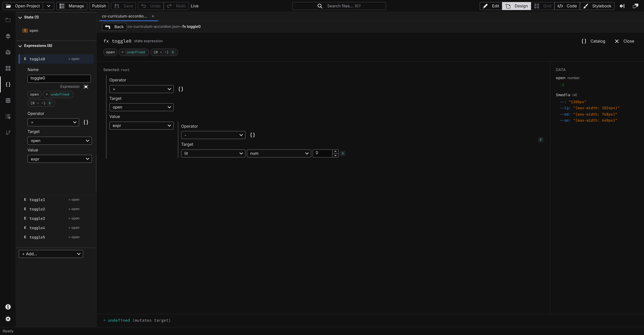Click braces icon beside nested Operator dropdown
The height and width of the screenshot is (335, 644).
click(253, 135)
